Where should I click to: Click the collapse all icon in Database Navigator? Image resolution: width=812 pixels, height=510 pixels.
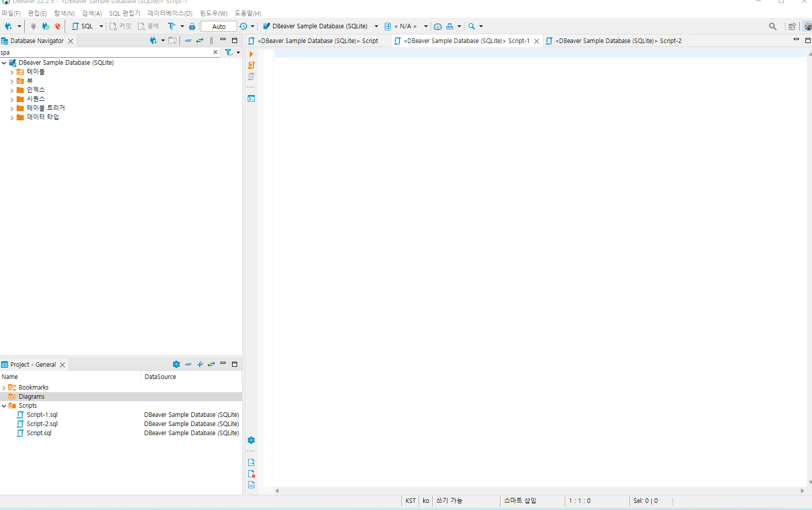pos(188,40)
